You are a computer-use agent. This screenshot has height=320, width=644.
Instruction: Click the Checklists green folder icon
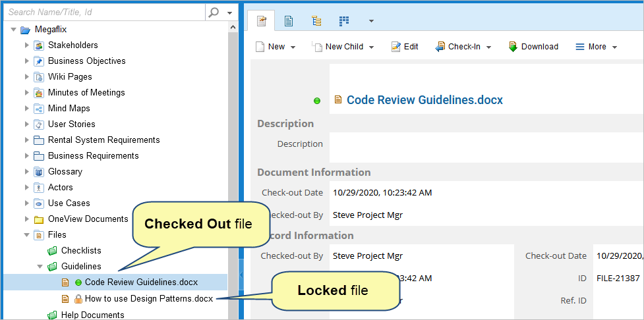(x=52, y=250)
